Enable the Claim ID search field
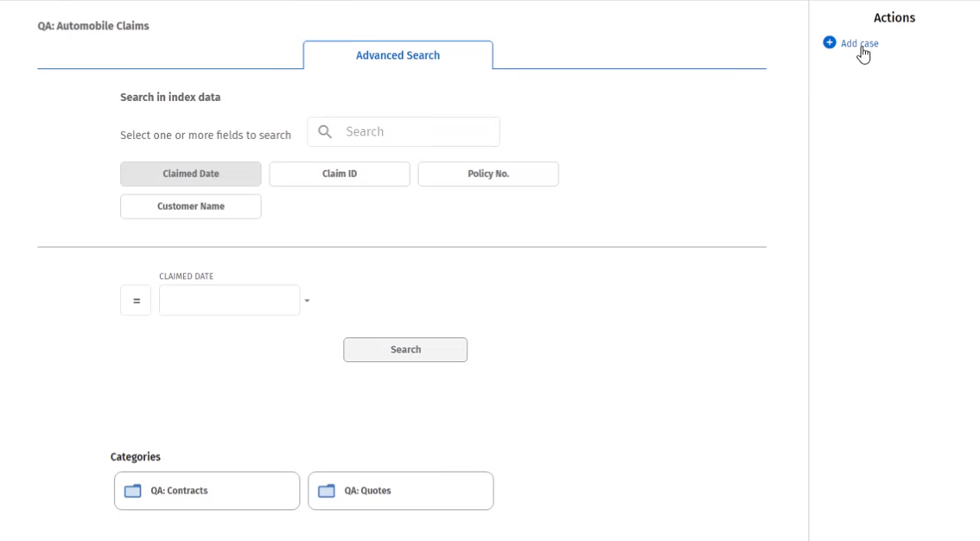The height and width of the screenshot is (541, 980). click(339, 174)
